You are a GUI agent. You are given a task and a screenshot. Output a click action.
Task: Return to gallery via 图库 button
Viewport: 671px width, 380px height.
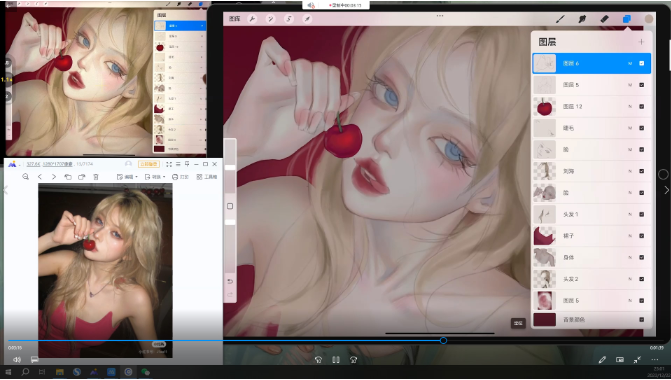(x=235, y=19)
